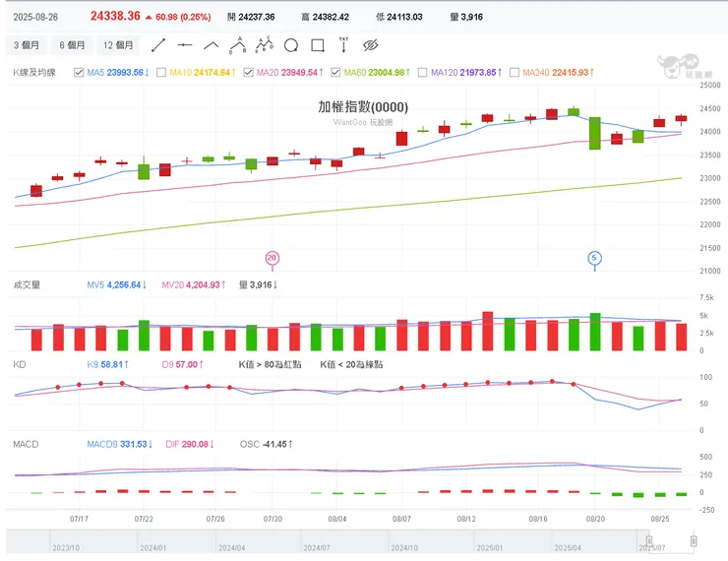This screenshot has width=728, height=561.
Task: Click the DIF 290.08 value
Action: click(190, 445)
